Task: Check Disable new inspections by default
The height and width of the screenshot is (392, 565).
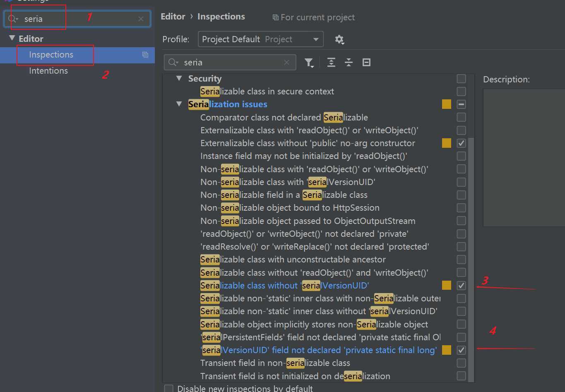Action: 168,388
